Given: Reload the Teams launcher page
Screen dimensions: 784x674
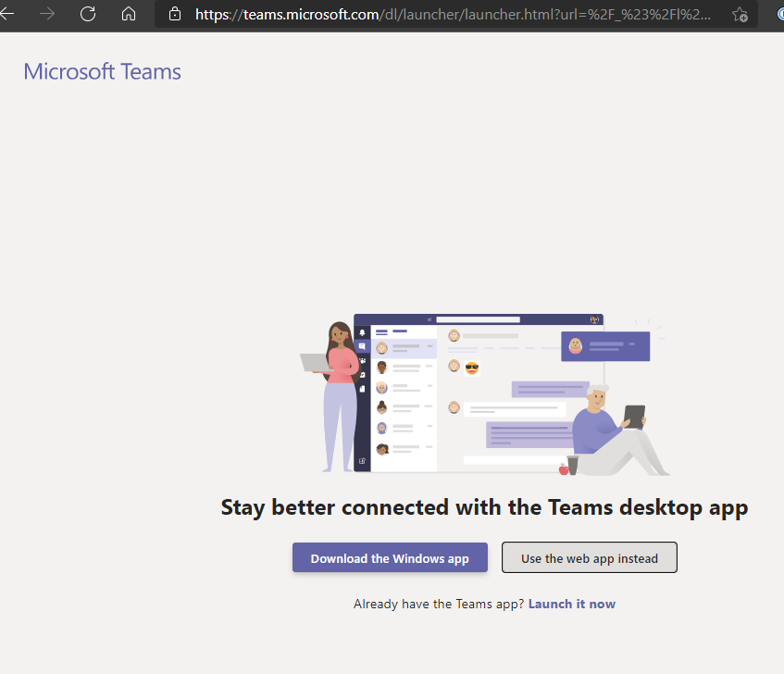Looking at the screenshot, I should coord(88,15).
